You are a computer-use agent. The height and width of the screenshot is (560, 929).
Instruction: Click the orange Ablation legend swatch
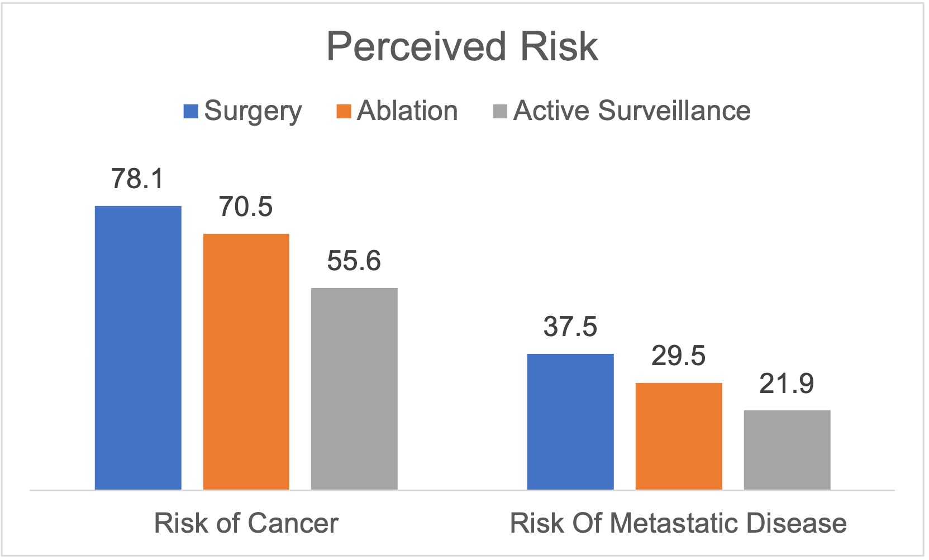pyautogui.click(x=344, y=111)
